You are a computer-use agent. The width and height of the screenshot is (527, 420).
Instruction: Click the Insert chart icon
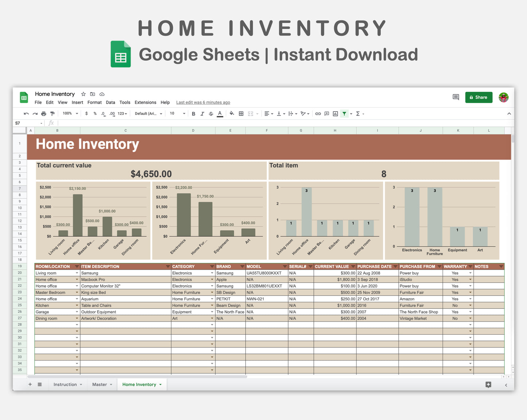pyautogui.click(x=335, y=113)
